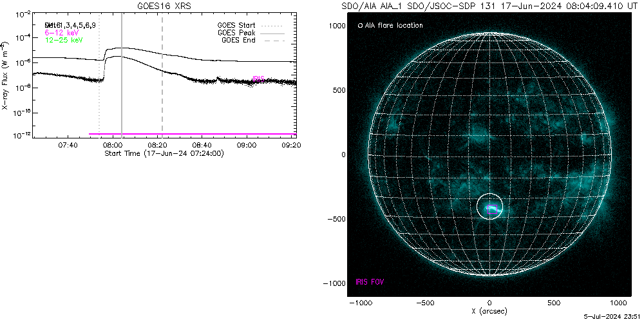
Task: Click the -500 tick on the solar Y axis
Action: (336, 219)
